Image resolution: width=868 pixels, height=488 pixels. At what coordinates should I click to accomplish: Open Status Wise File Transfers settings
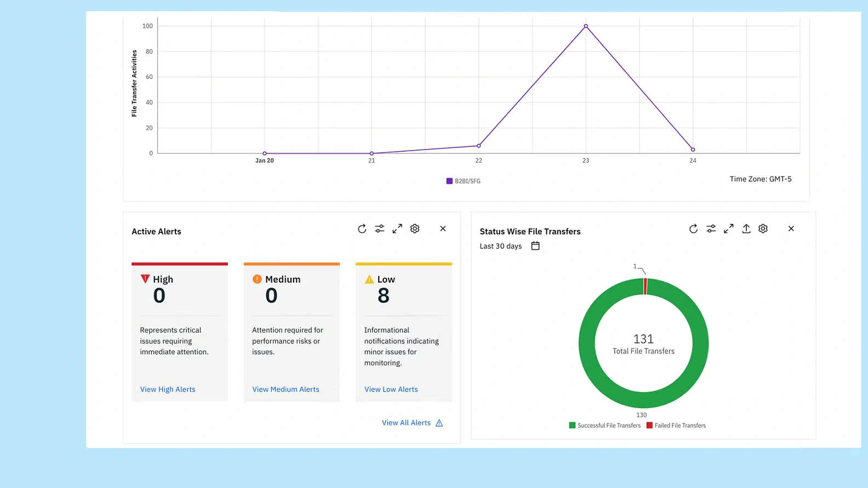click(763, 229)
